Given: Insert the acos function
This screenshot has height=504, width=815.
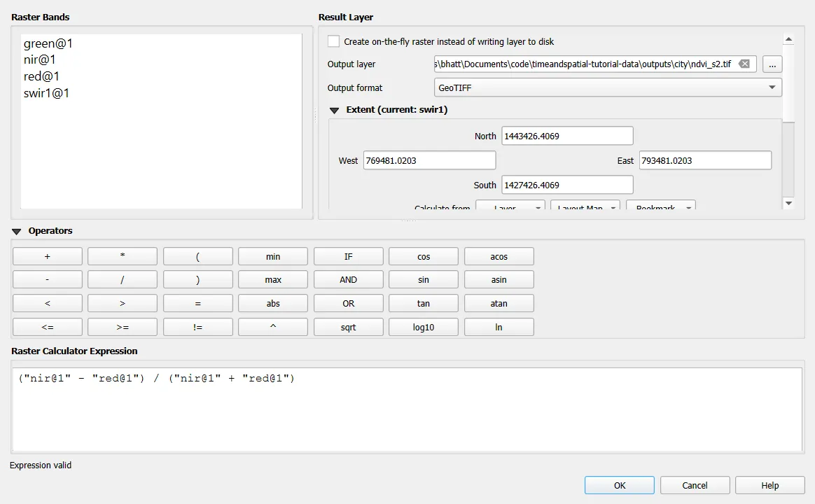Looking at the screenshot, I should (x=499, y=256).
